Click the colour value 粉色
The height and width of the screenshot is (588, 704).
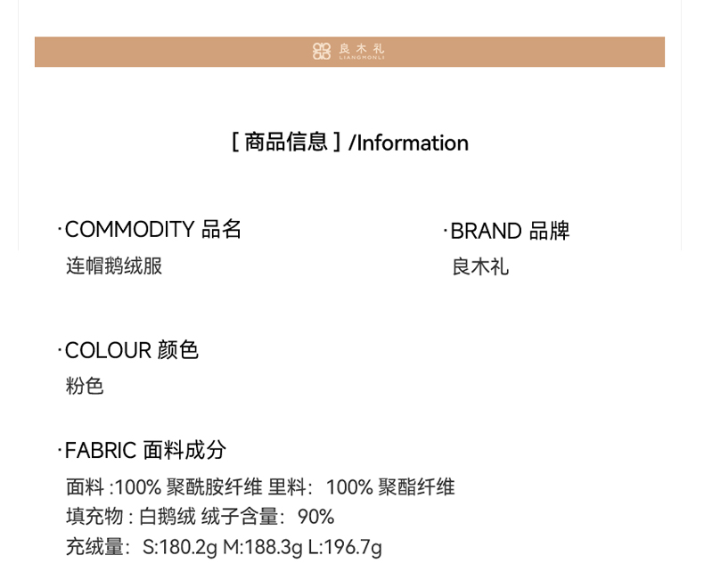(85, 387)
